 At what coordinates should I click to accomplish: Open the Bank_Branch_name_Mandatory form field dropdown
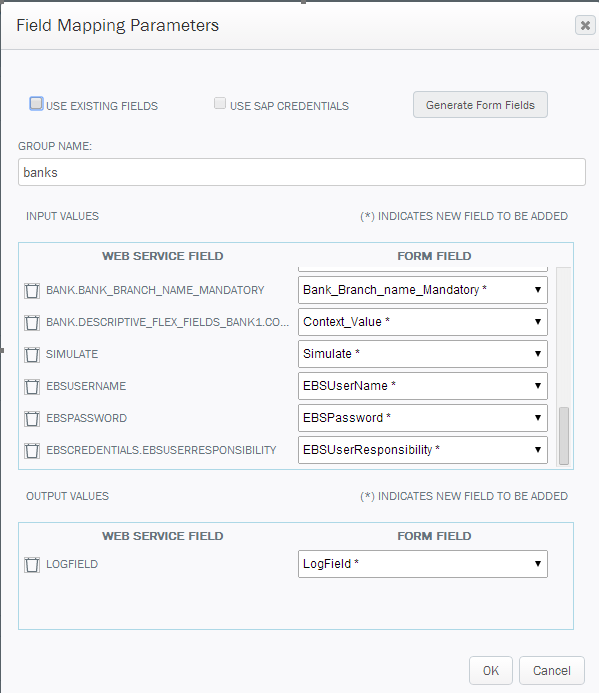[x=423, y=290]
